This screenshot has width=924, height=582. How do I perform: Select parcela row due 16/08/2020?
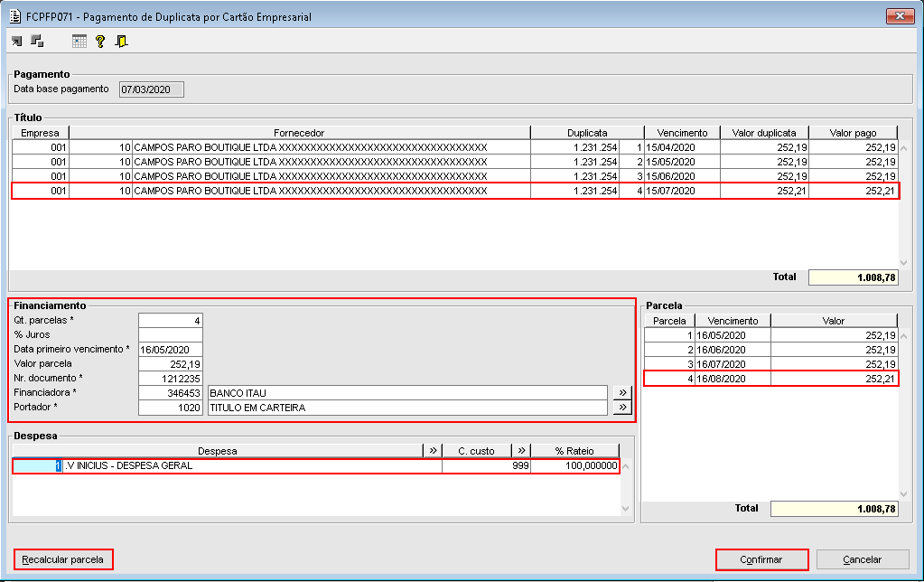tap(770, 379)
